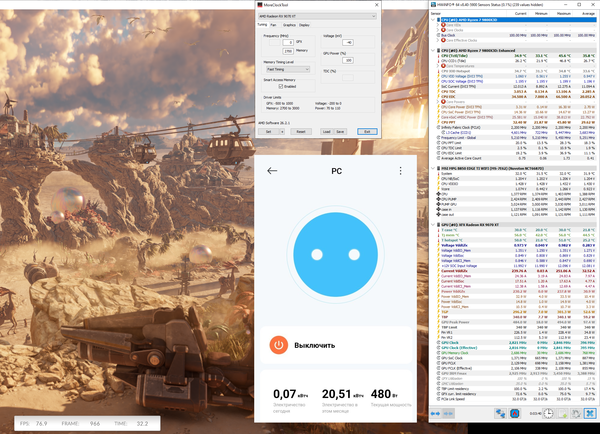Click the log file icon in HWiNFO toolbar

563,413
